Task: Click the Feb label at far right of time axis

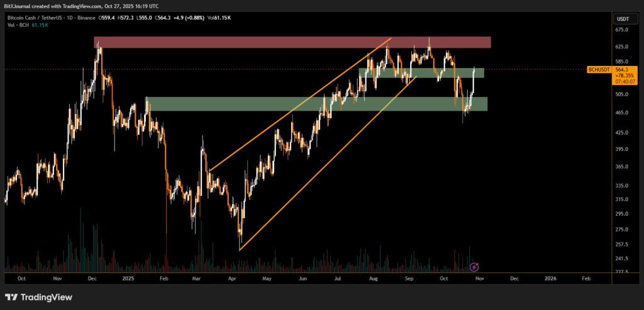Action: [586, 278]
